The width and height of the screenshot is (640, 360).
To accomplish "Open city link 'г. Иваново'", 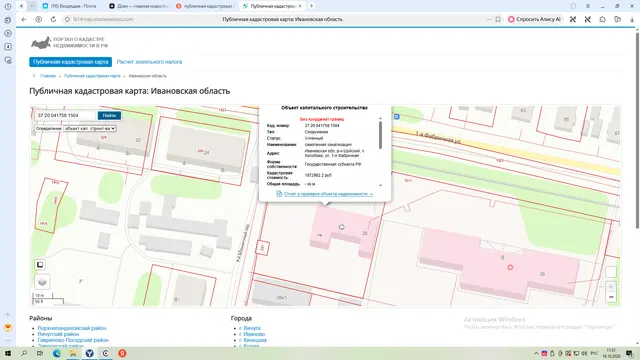I will tap(252, 334).
